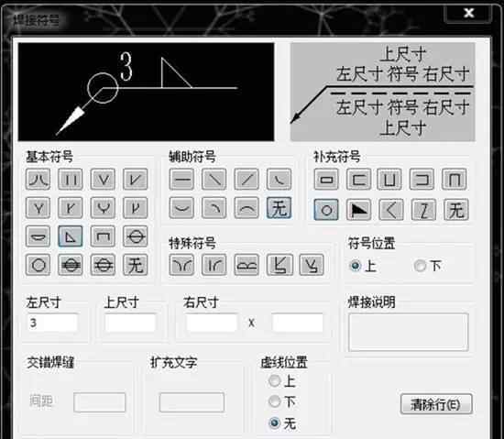Focus the 左尺寸 input field
504x439 pixels.
(x=53, y=323)
